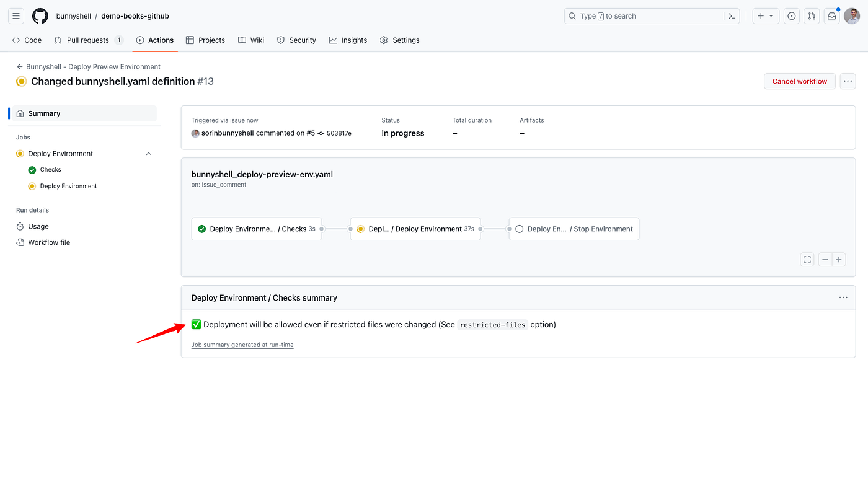Switch to the Pull requests tab
The image size is (868, 502).
coord(89,40)
